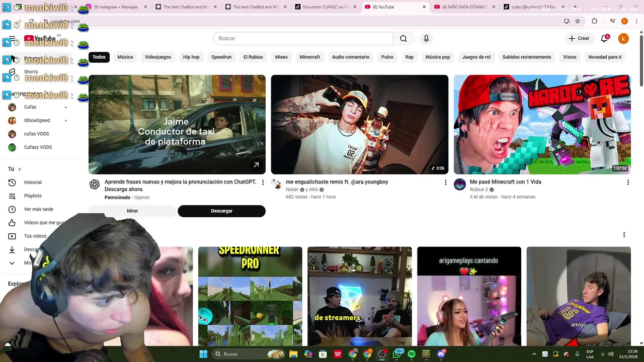
Task: Click the Natán channel avatar
Action: pyautogui.click(x=277, y=184)
